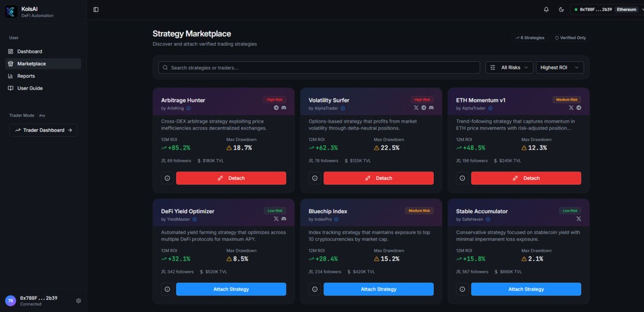
Task: Detach the Volatility Surfer strategy
Action: point(378,178)
